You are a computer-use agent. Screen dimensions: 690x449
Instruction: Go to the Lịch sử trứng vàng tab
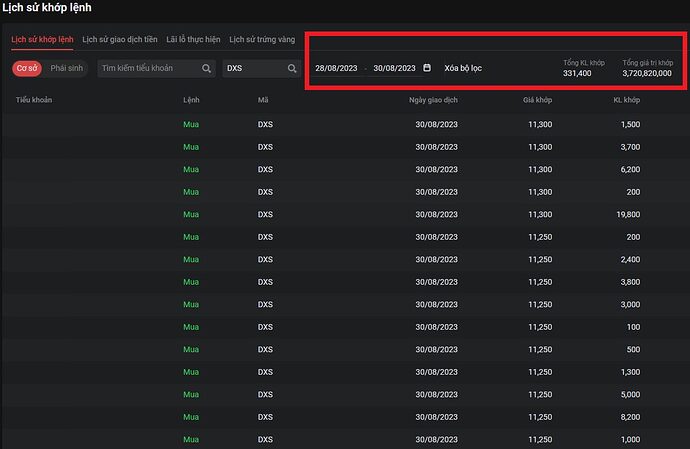pos(262,39)
